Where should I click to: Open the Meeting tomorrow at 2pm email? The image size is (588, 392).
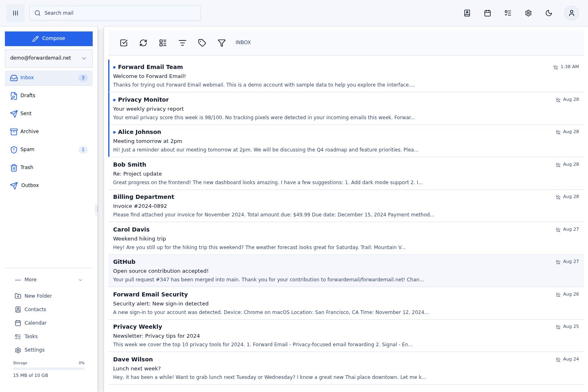tap(346, 141)
